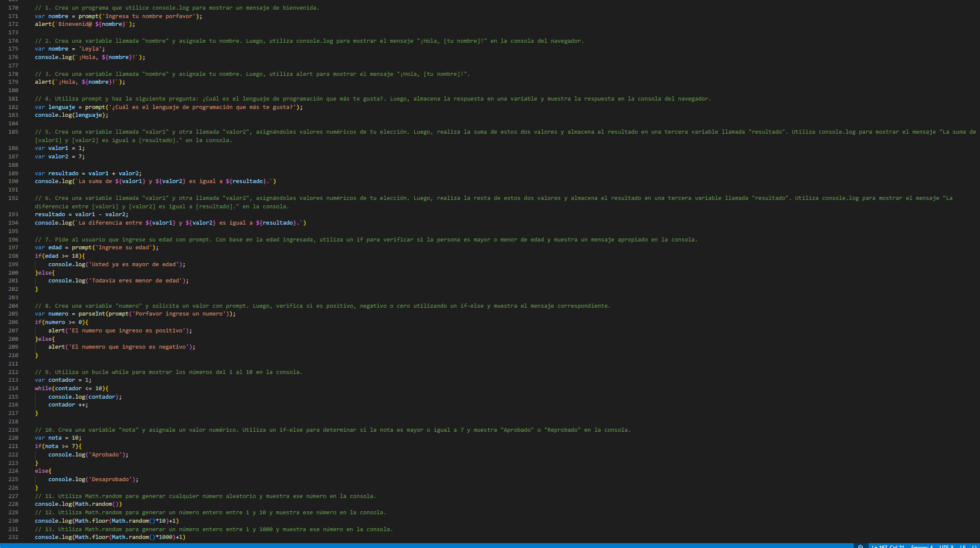Click the '// 11. Utiliza Math.random' comment
Image resolution: width=980 pixels, height=548 pixels.
tap(205, 496)
